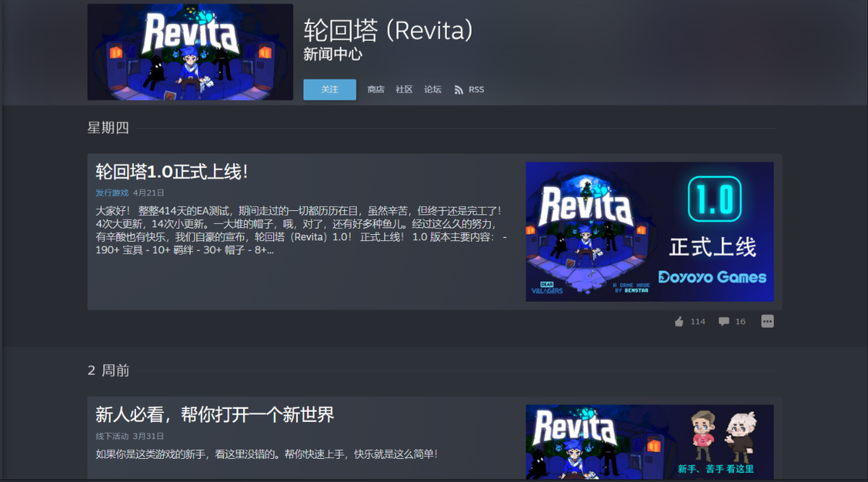
Task: Click the 关注 follow button
Action: click(x=330, y=90)
